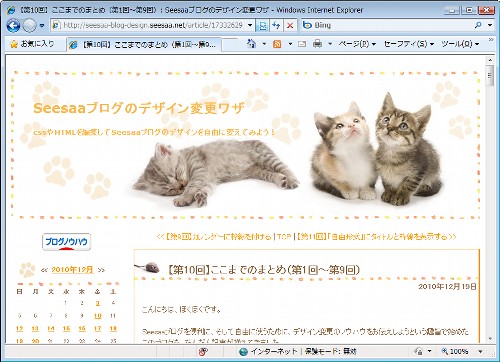Click the Home page icon
The height and width of the screenshot is (362, 500).
pos(252,44)
